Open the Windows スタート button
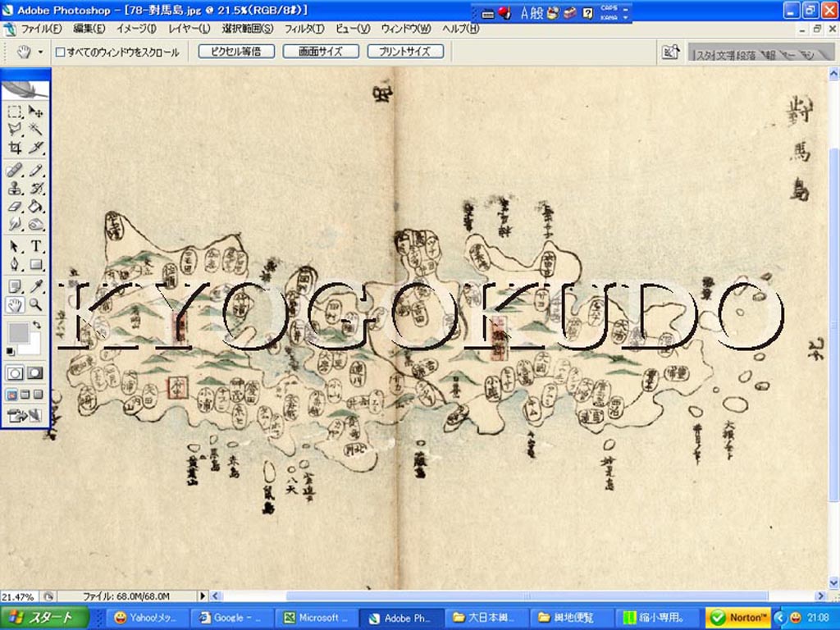 pos(44,618)
